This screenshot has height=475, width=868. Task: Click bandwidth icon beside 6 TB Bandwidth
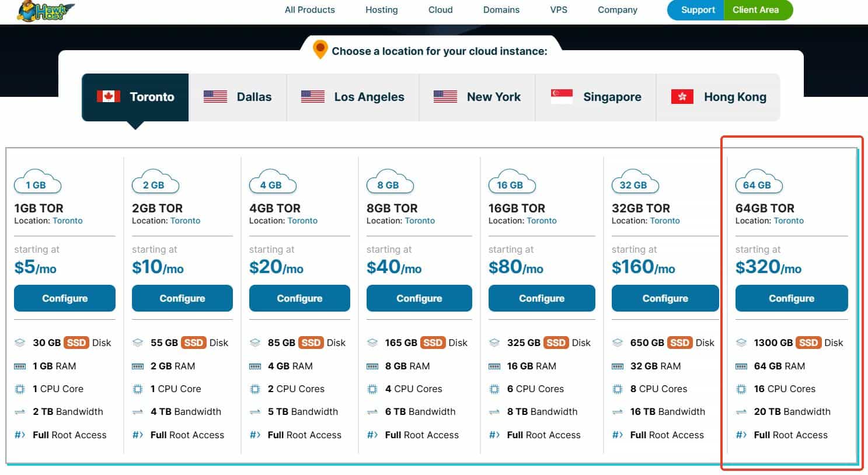[x=372, y=412]
